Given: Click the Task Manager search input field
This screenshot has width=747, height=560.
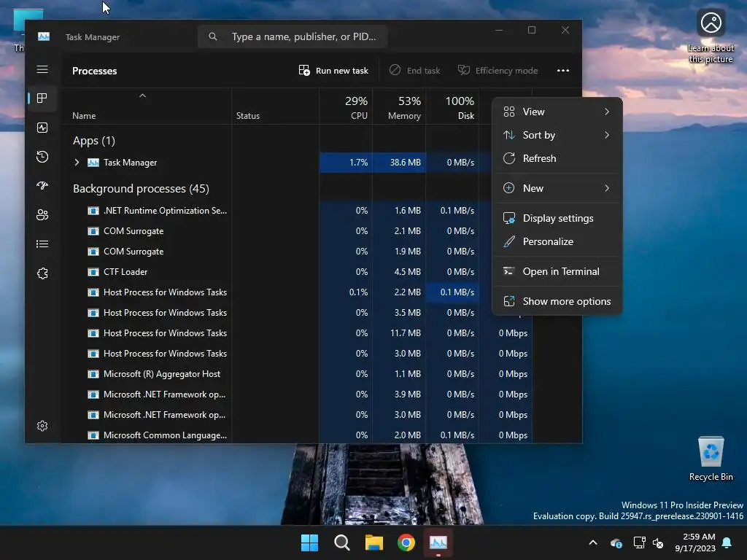Looking at the screenshot, I should (x=293, y=36).
